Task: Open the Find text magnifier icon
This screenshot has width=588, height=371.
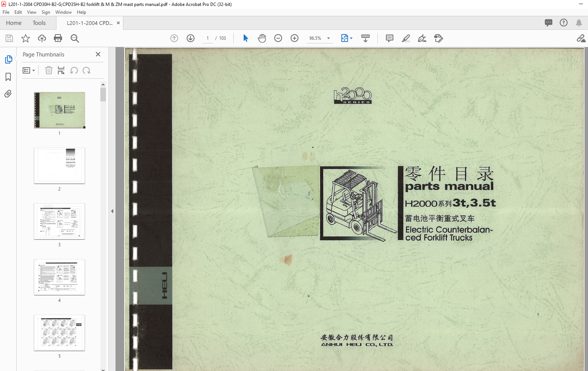Action: click(x=75, y=38)
